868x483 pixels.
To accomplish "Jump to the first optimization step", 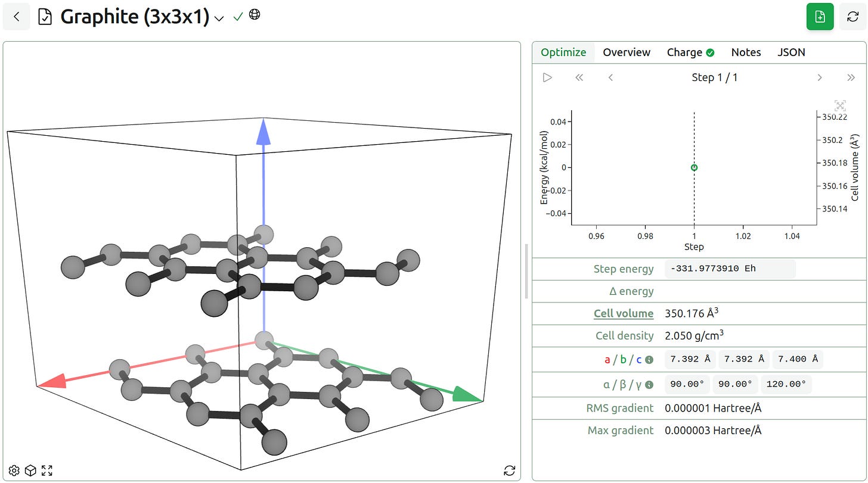I will pyautogui.click(x=579, y=77).
